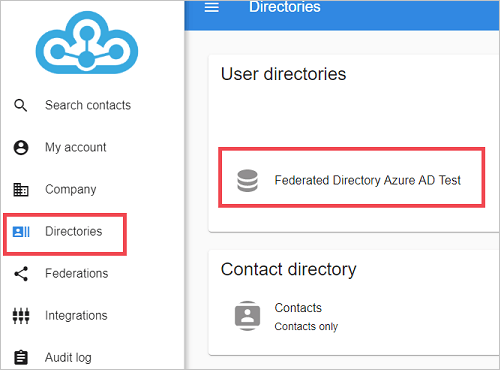Click the Audit log clipboard icon
The height and width of the screenshot is (370, 500).
click(21, 358)
